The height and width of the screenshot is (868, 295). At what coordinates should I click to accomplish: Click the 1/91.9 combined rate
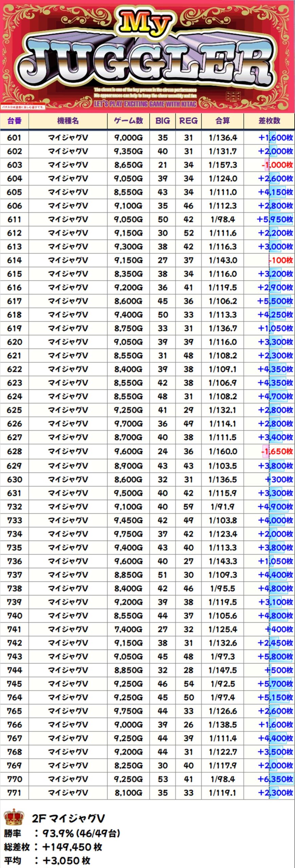[x=223, y=507]
